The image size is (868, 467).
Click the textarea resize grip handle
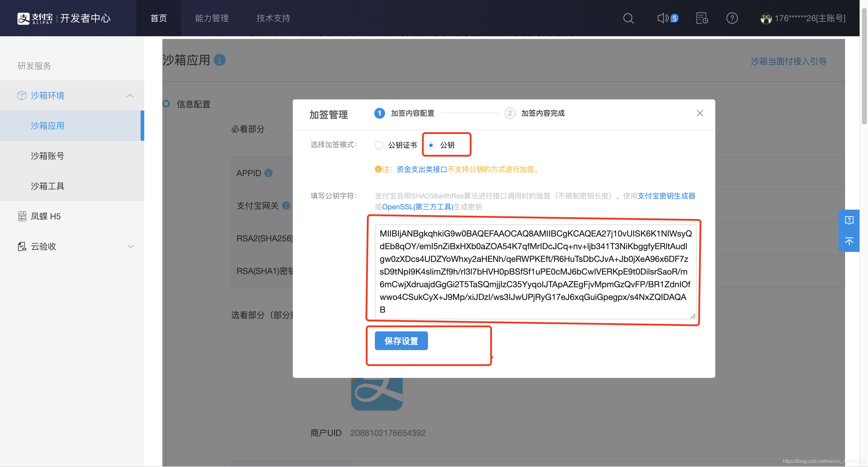693,316
